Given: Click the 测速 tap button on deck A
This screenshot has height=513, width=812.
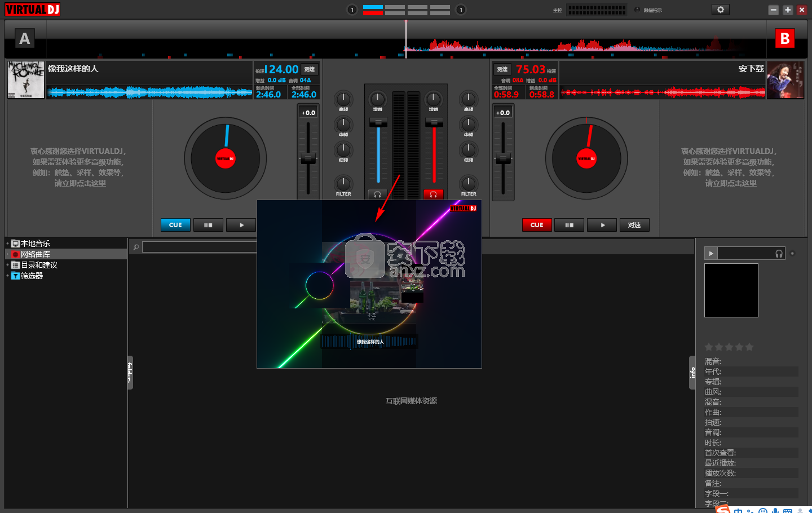Looking at the screenshot, I should tap(310, 69).
